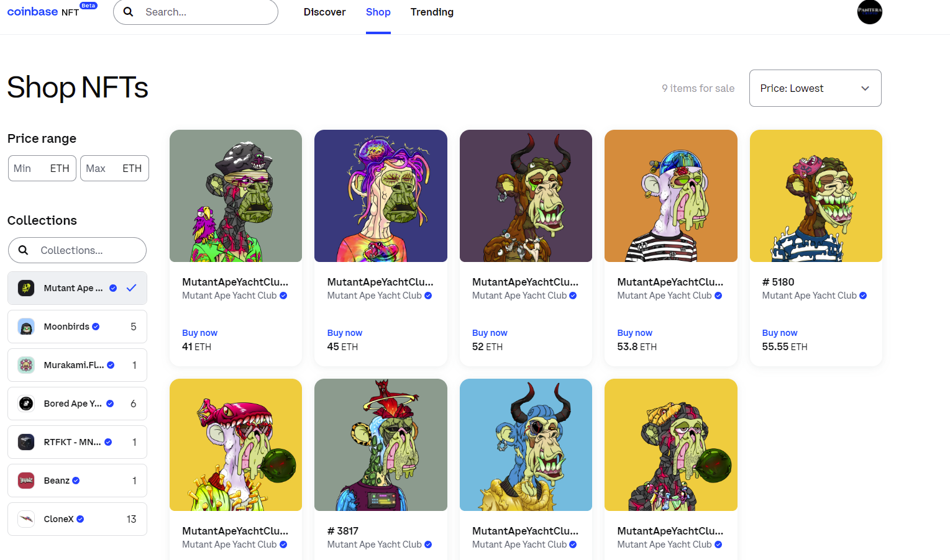Image resolution: width=950 pixels, height=560 pixels.
Task: Click Buy now for # 5180
Action: [x=780, y=333]
